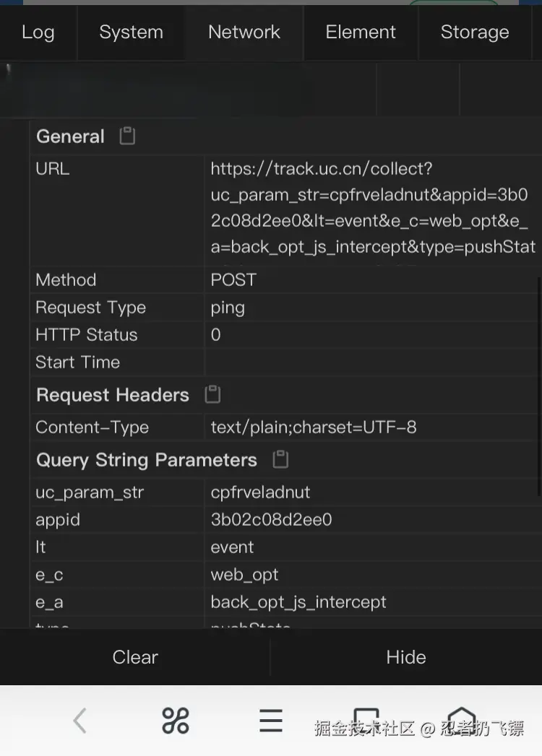This screenshot has width=542, height=756.
Task: Select the appid parameter value
Action: pyautogui.click(x=271, y=520)
